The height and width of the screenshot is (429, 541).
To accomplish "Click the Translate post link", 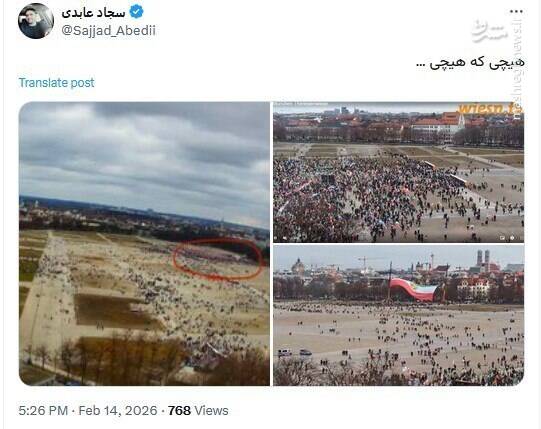I will click(56, 83).
